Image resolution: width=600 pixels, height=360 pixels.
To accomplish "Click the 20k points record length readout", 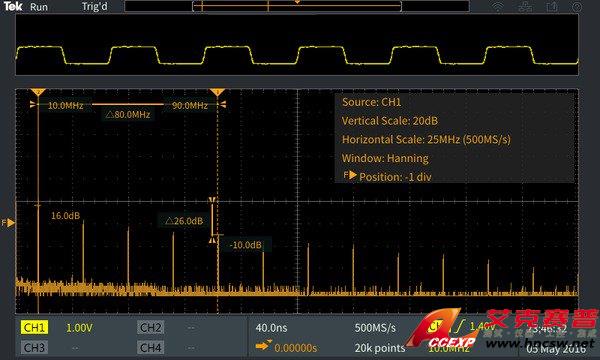I will pyautogui.click(x=380, y=348).
